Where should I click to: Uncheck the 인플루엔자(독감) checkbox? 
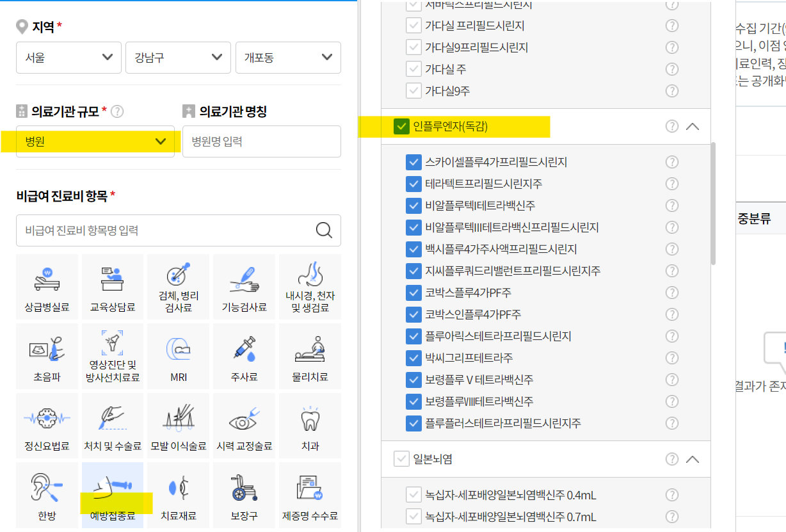click(401, 126)
